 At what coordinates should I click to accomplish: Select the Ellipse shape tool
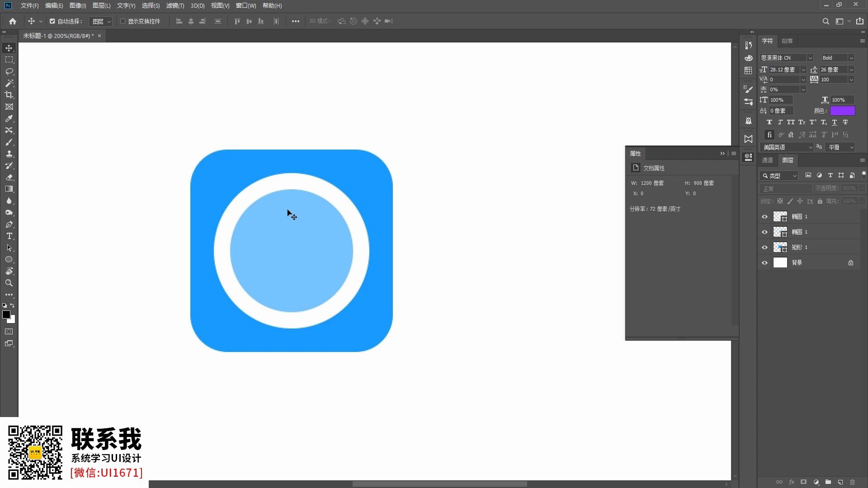click(9, 259)
